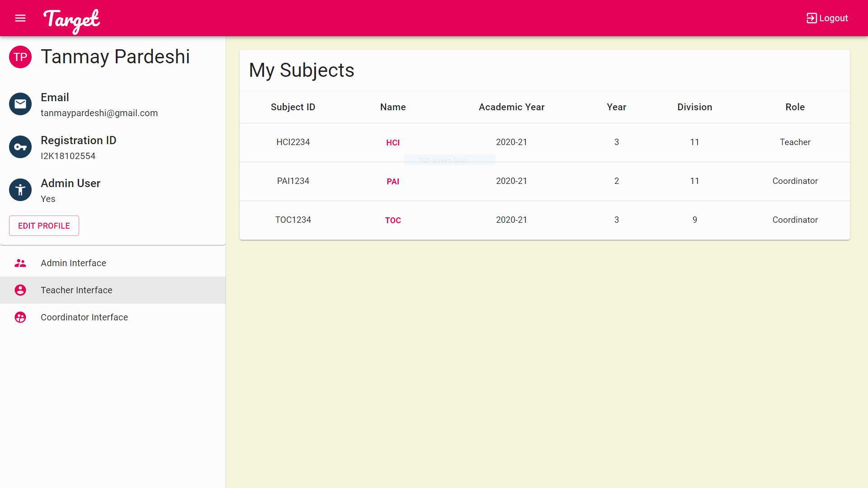Click the Teacher Interface person icon

point(20,290)
